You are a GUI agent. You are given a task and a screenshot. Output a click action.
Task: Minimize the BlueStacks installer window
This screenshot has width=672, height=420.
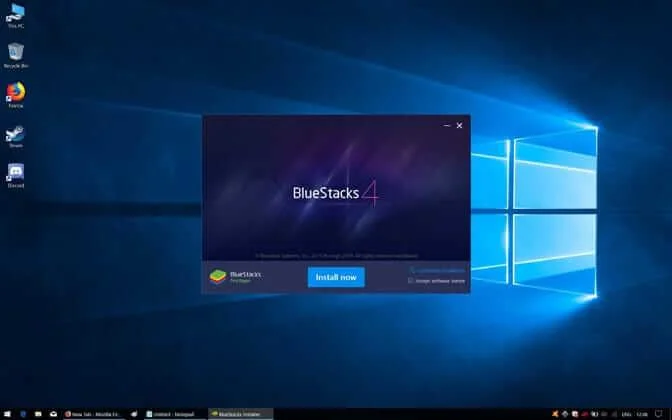[x=447, y=126]
